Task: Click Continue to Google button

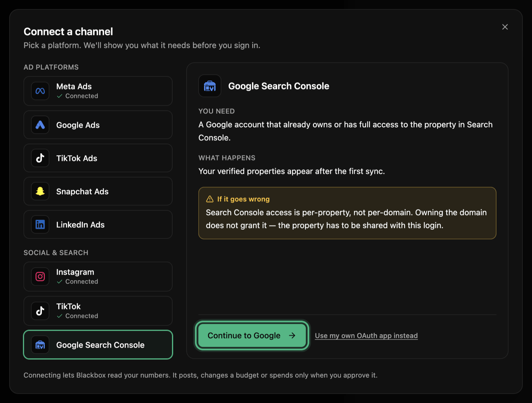Action: pyautogui.click(x=252, y=336)
